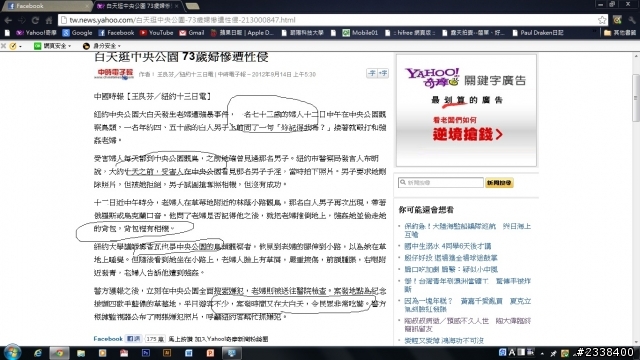Open the Windows Start menu
This screenshot has width=640, height=360.
(11, 353)
